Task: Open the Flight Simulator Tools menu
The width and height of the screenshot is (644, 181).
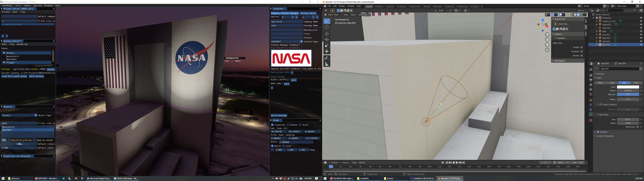Action: point(18,6)
